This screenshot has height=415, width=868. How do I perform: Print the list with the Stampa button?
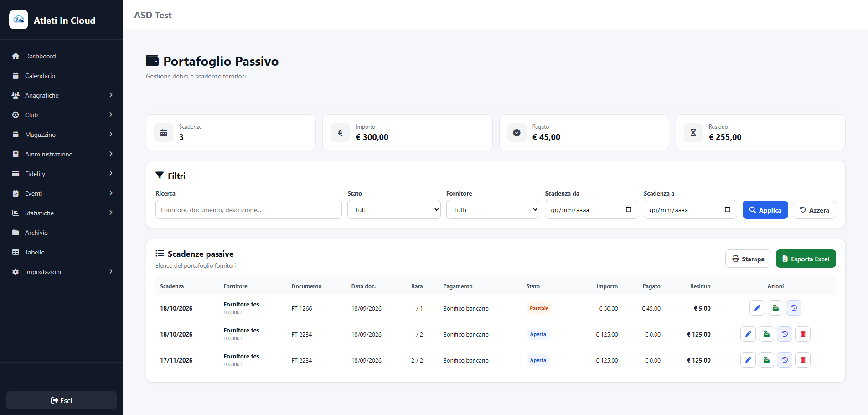click(748, 259)
